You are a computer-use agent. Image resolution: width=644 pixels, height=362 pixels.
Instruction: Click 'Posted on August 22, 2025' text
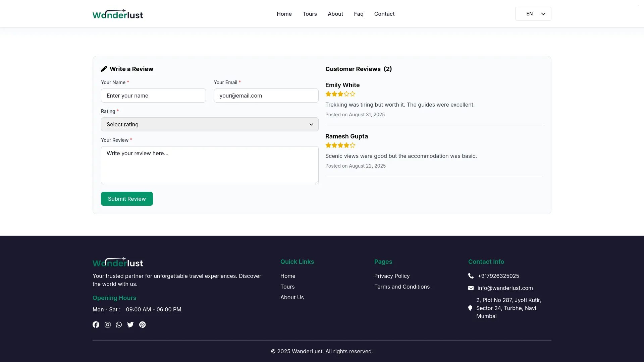(x=356, y=166)
